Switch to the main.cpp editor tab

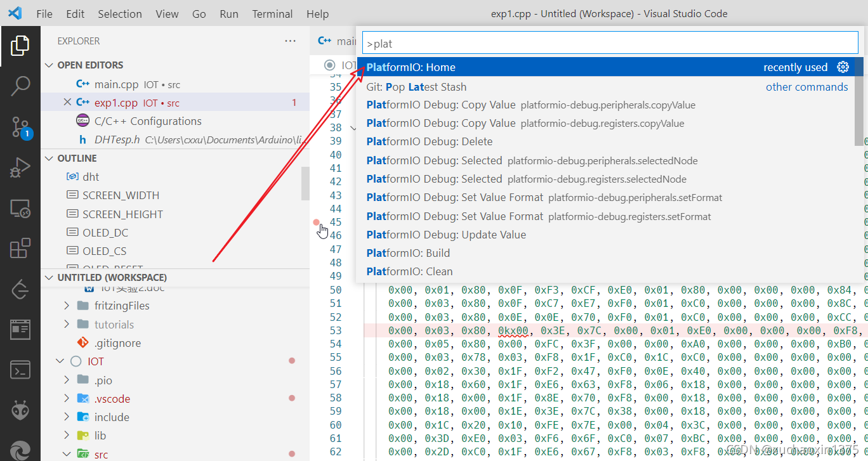click(337, 41)
